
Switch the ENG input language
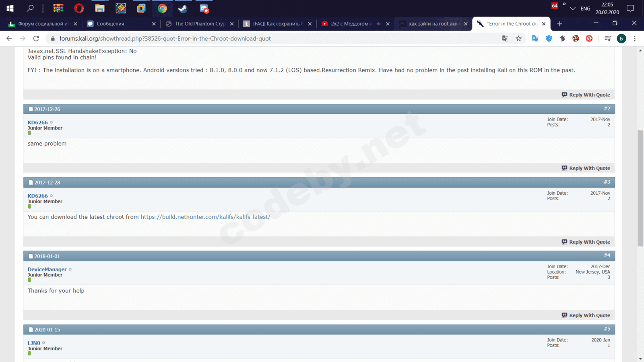[586, 8]
